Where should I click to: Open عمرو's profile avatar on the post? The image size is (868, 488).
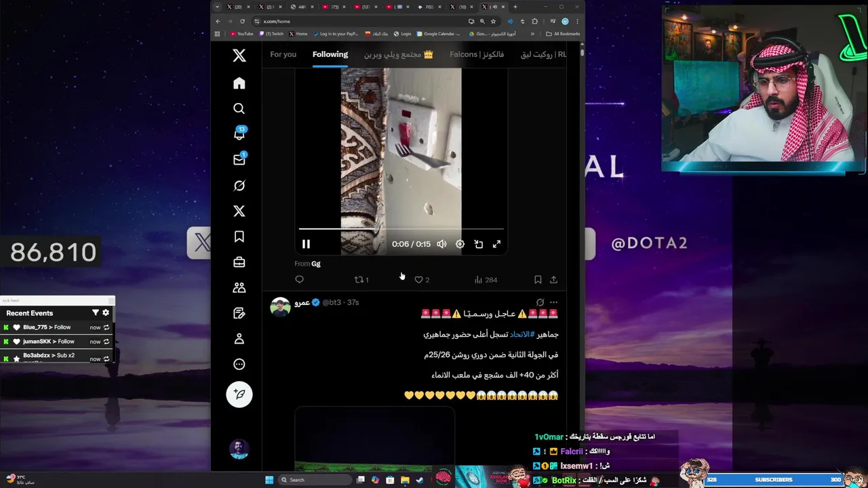tap(280, 307)
